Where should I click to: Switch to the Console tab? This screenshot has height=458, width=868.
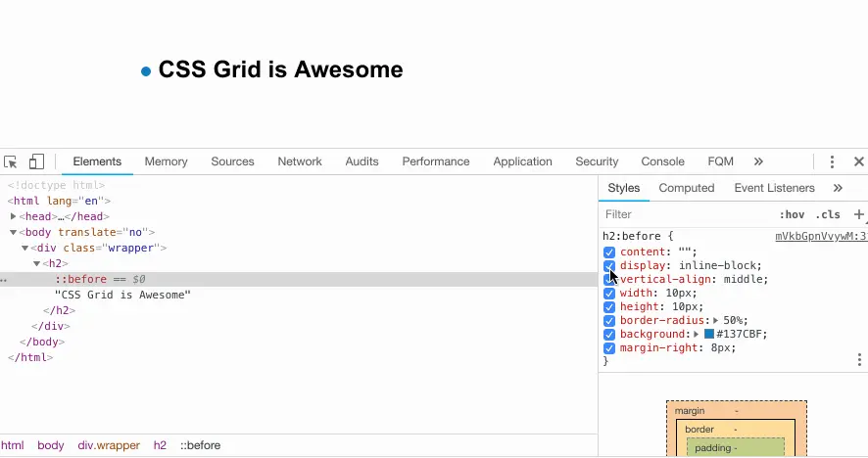coord(662,161)
